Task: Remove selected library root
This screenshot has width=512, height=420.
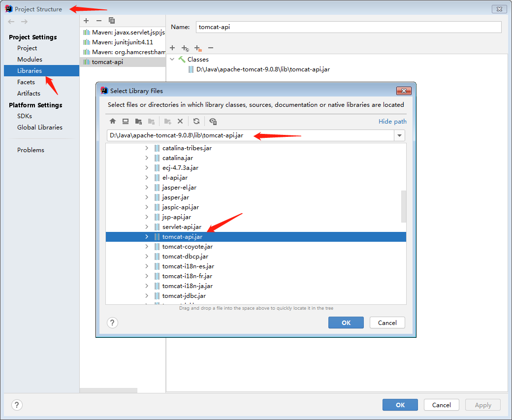Action: point(211,48)
